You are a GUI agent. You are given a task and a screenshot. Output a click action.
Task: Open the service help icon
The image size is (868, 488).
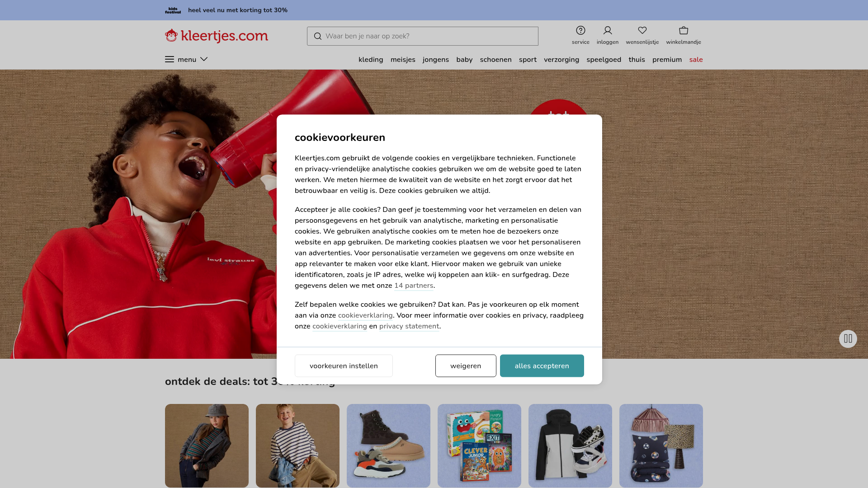pyautogui.click(x=580, y=31)
